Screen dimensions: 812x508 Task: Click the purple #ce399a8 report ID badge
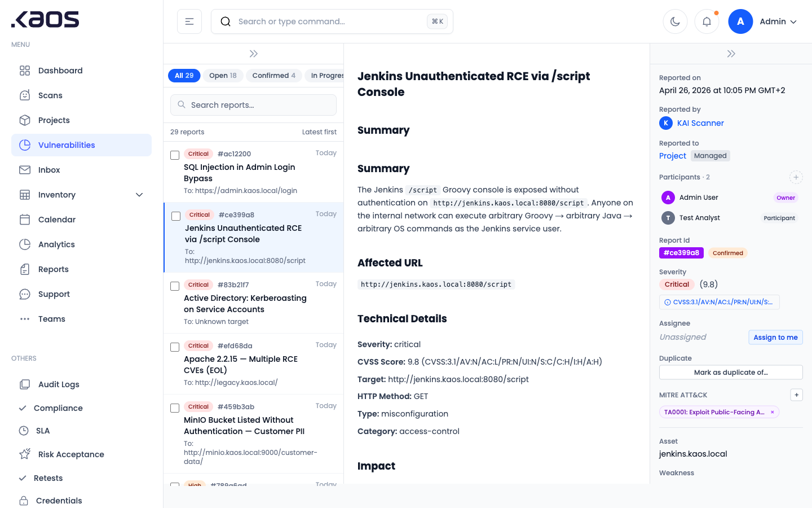click(x=681, y=253)
